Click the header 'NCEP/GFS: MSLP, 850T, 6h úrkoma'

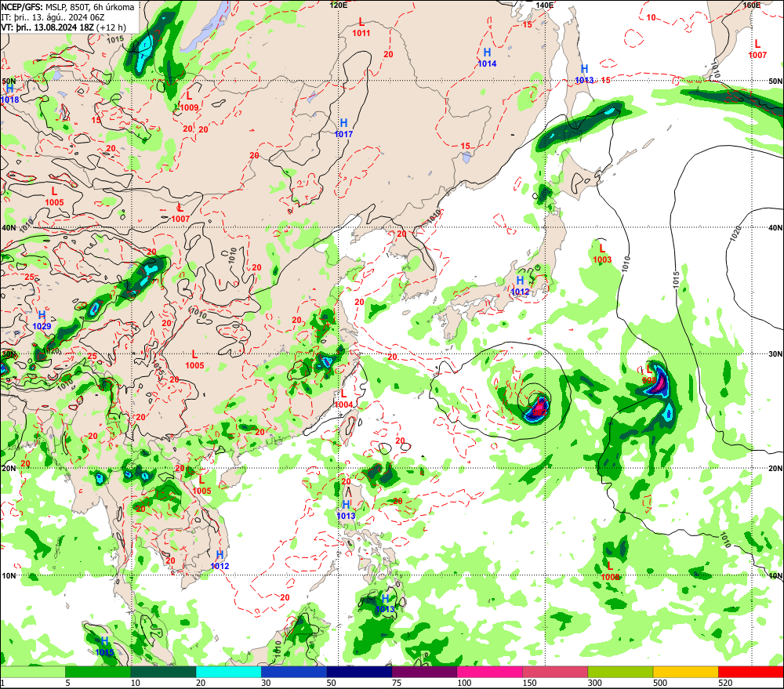click(67, 7)
